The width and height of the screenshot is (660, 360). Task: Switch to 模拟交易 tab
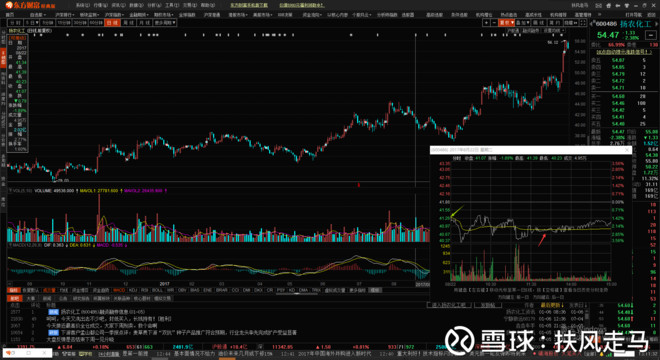(x=162, y=299)
